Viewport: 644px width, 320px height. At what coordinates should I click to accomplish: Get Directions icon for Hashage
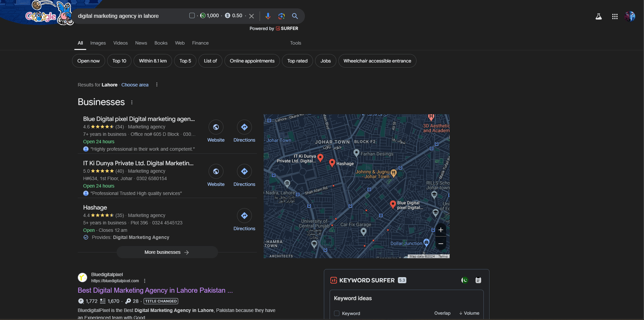tap(244, 216)
